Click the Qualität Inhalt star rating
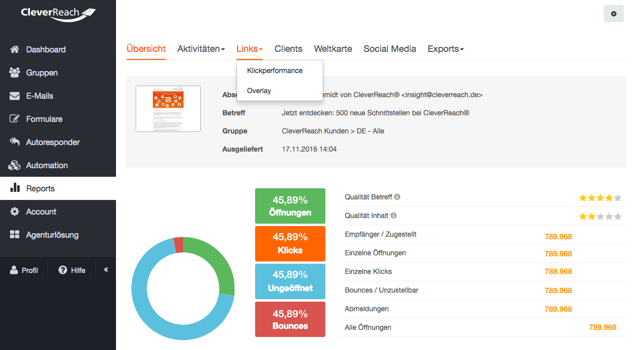Viewport: 644px width, 350px height. [600, 217]
